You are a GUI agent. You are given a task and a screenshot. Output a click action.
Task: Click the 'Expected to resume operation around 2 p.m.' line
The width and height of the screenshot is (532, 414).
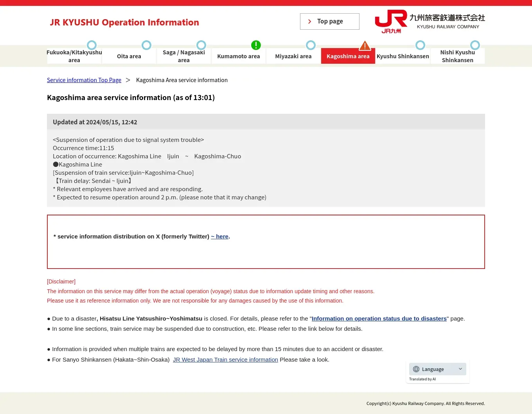coord(160,197)
